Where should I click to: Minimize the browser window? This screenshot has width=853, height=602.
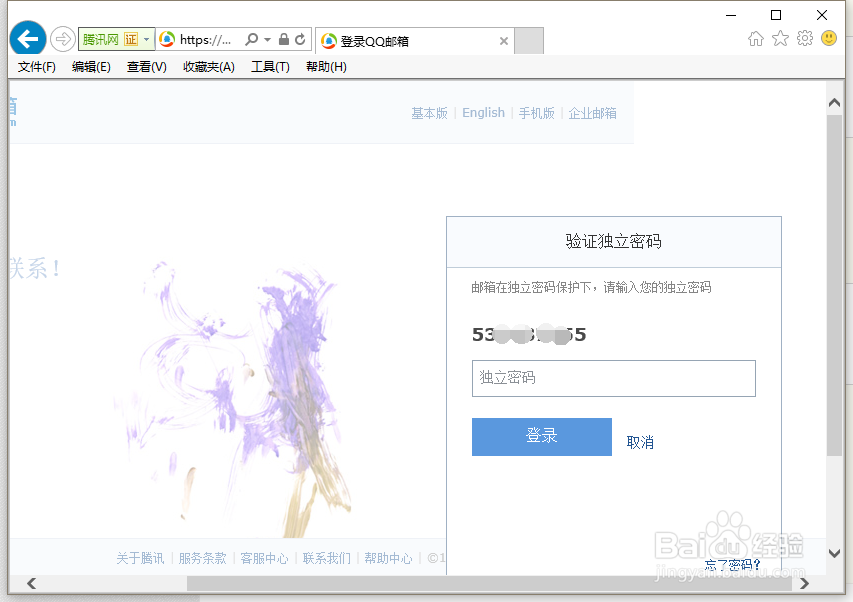(731, 15)
